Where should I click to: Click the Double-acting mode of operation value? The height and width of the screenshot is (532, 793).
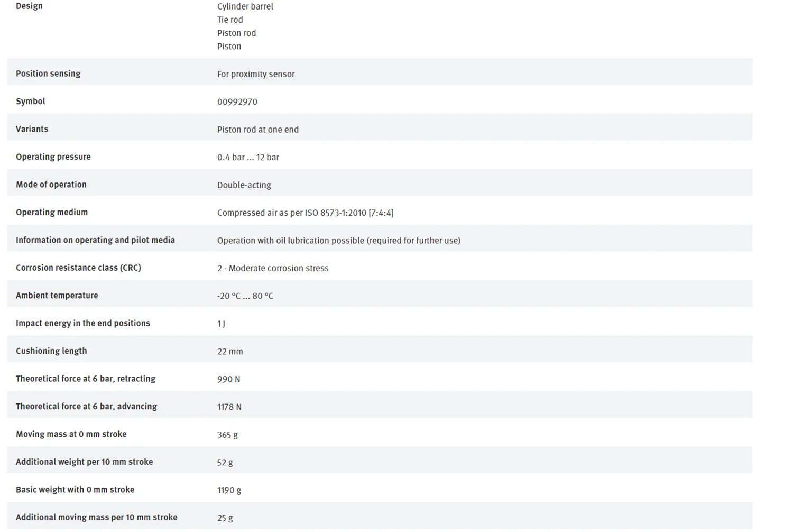(244, 185)
